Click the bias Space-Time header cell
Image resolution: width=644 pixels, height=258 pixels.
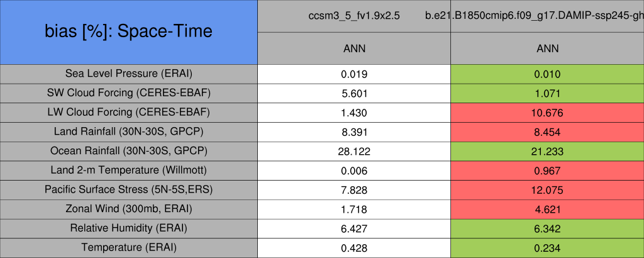click(128, 31)
